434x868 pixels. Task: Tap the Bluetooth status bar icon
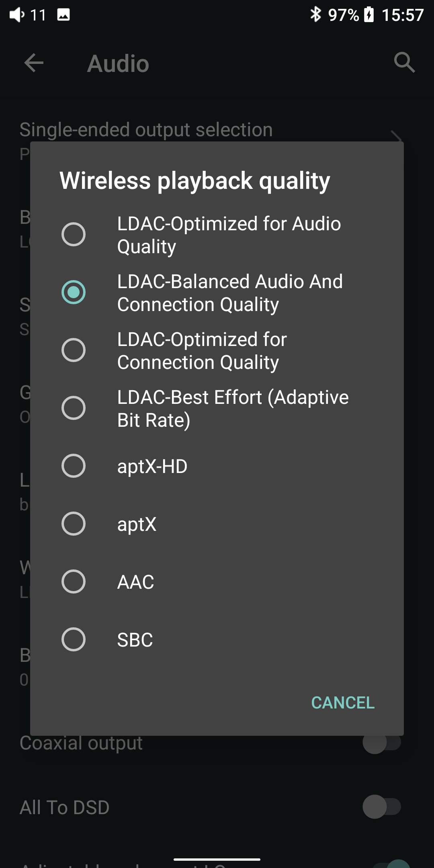315,14
